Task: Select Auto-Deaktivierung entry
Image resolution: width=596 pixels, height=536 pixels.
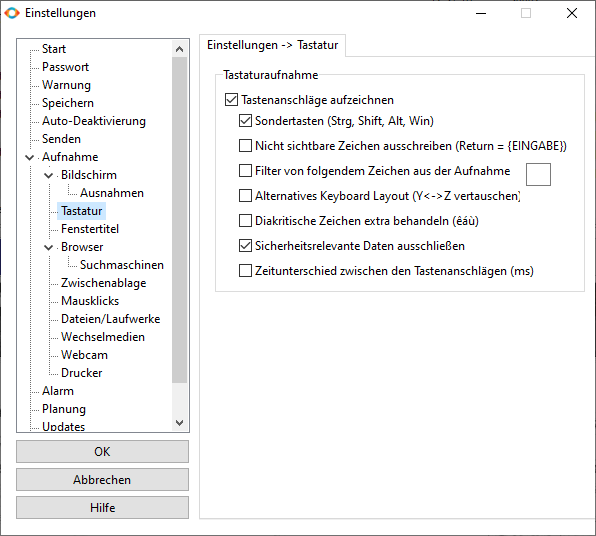Action: 94,121
